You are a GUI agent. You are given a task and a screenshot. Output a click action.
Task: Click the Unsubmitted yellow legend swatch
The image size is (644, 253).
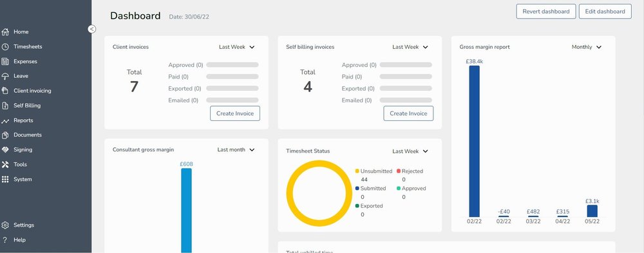(357, 171)
